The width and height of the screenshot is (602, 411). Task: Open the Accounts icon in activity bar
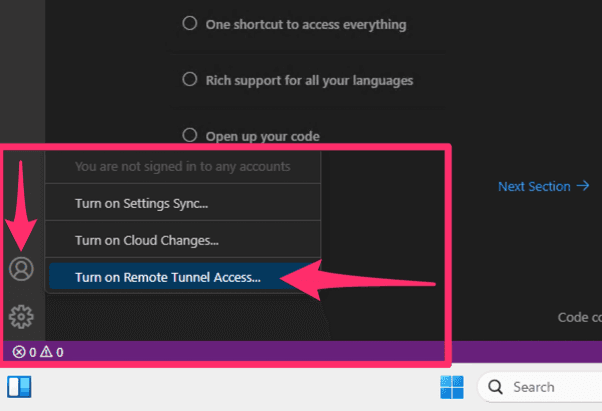click(x=21, y=268)
